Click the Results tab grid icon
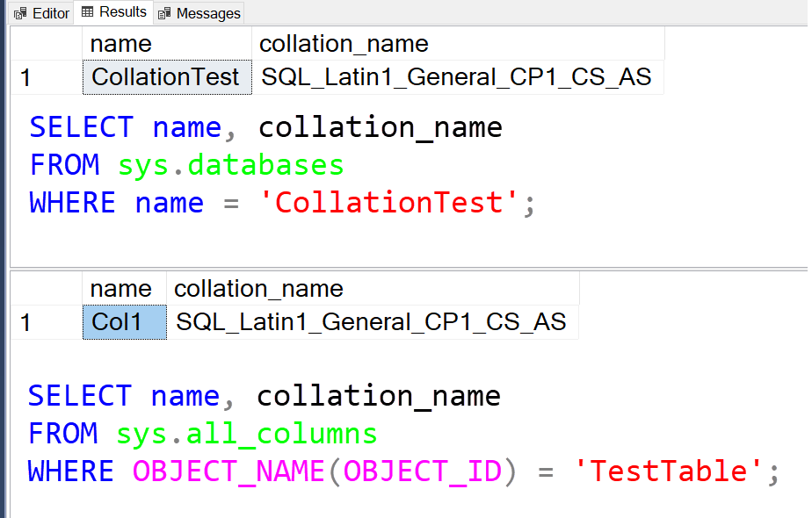Image resolution: width=812 pixels, height=518 pixels. [x=88, y=12]
